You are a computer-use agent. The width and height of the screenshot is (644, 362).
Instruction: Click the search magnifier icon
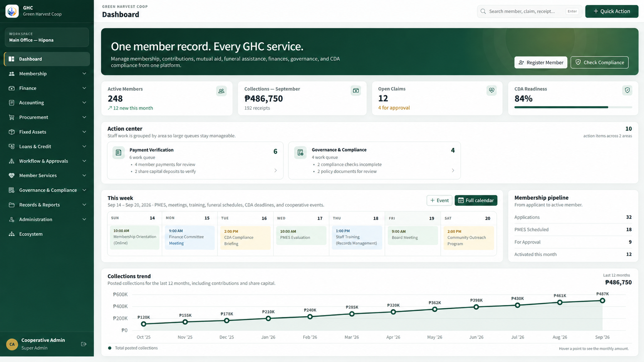point(483,11)
